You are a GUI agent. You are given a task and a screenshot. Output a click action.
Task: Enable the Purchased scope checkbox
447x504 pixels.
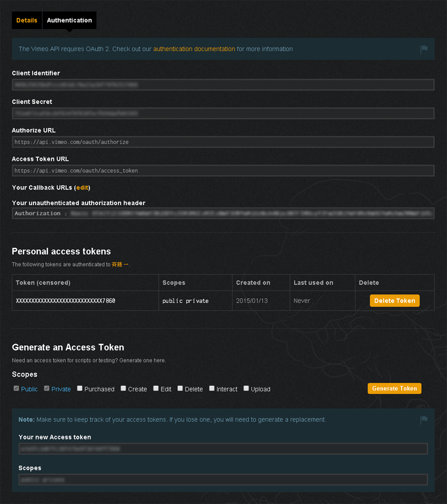click(80, 388)
